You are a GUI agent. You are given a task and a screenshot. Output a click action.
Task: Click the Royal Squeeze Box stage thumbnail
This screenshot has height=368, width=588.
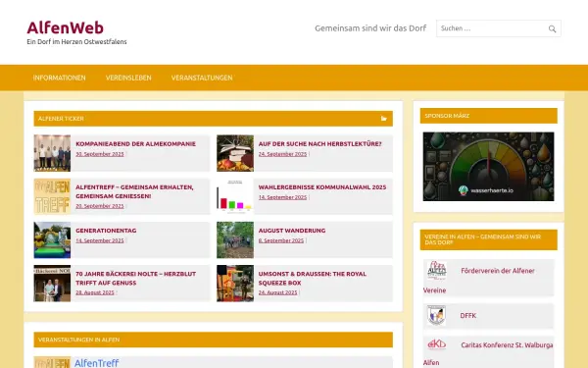click(235, 284)
